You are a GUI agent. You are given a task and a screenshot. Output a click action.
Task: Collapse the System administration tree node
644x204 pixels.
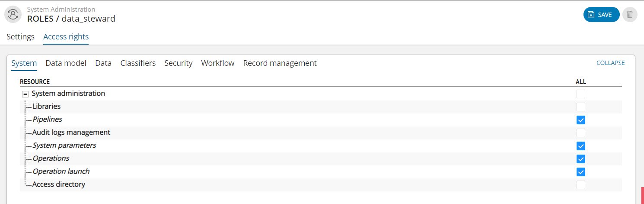pyautogui.click(x=25, y=94)
